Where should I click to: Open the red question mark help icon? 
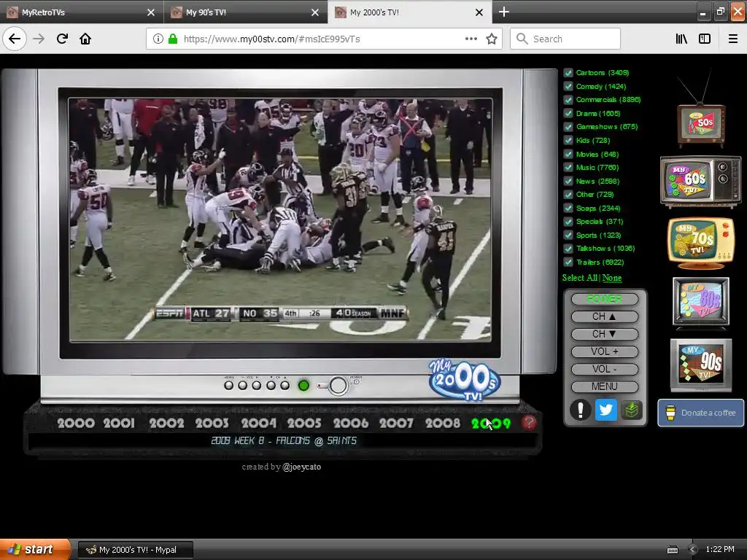pyautogui.click(x=529, y=422)
